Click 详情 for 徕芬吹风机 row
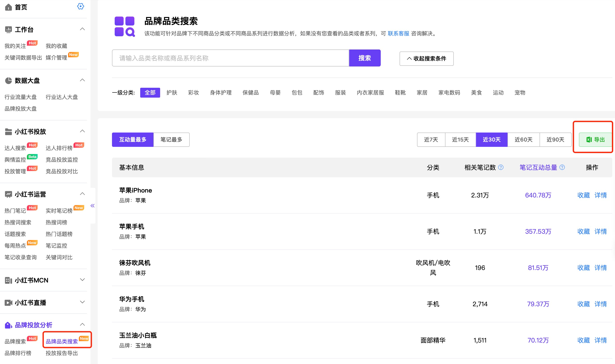Image resolution: width=615 pixels, height=364 pixels. (x=600, y=268)
